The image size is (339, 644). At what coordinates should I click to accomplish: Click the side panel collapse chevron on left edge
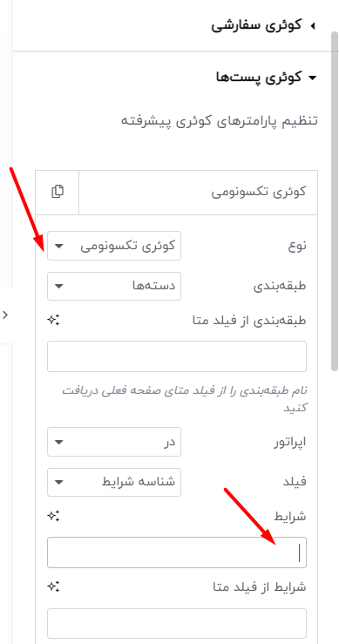[x=5, y=315]
